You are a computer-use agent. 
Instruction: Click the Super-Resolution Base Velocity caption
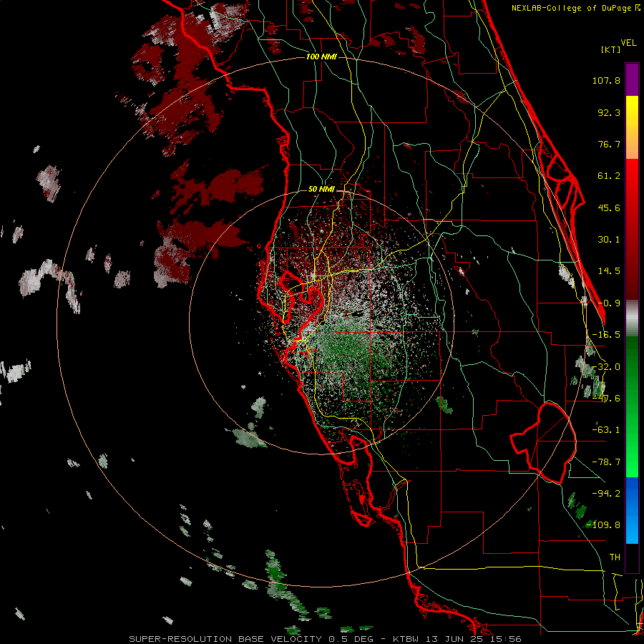(x=325, y=639)
